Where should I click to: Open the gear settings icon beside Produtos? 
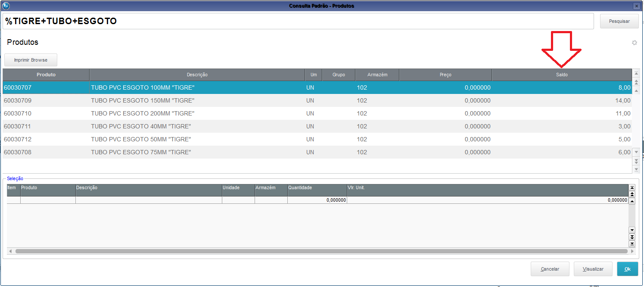pos(634,43)
